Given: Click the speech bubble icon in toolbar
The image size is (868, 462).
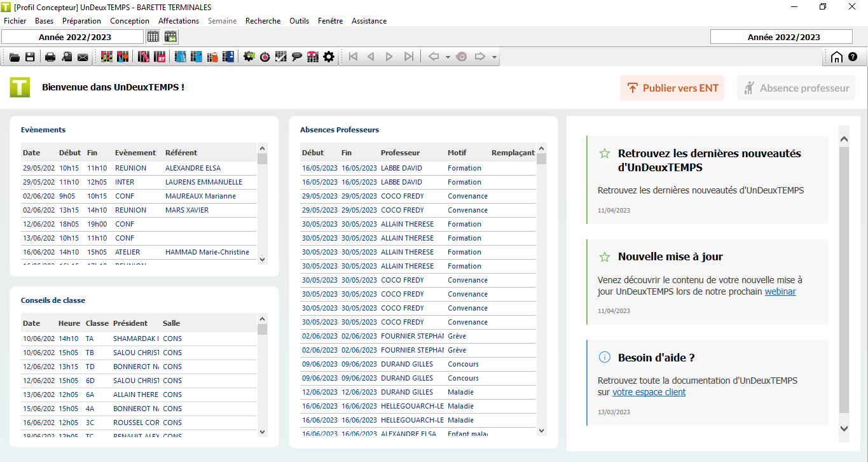Looking at the screenshot, I should tap(296, 57).
